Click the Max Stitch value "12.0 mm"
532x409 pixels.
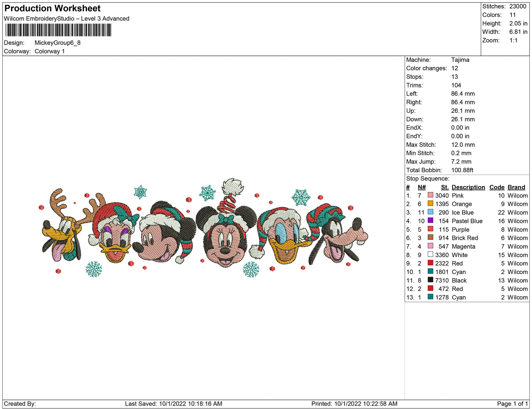point(463,145)
